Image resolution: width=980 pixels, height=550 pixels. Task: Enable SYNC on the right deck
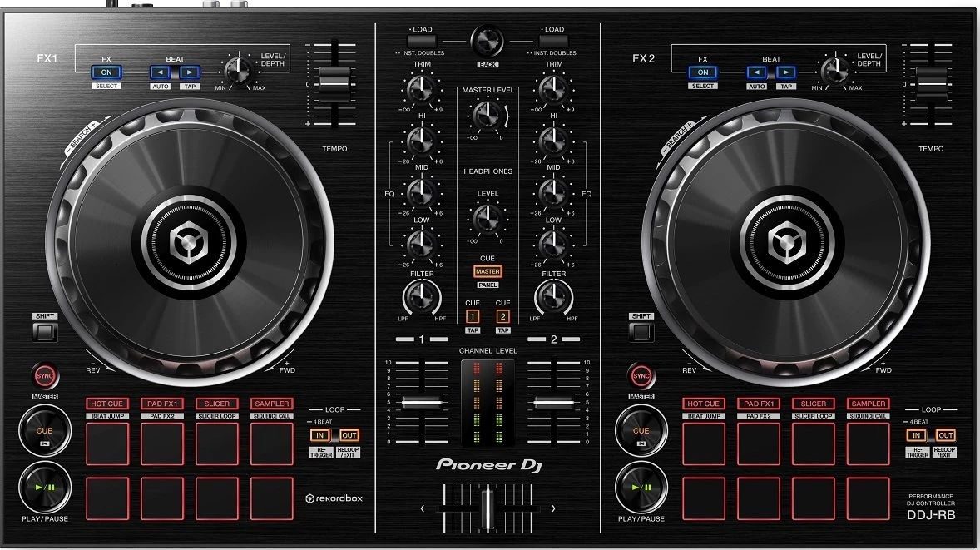tap(641, 376)
